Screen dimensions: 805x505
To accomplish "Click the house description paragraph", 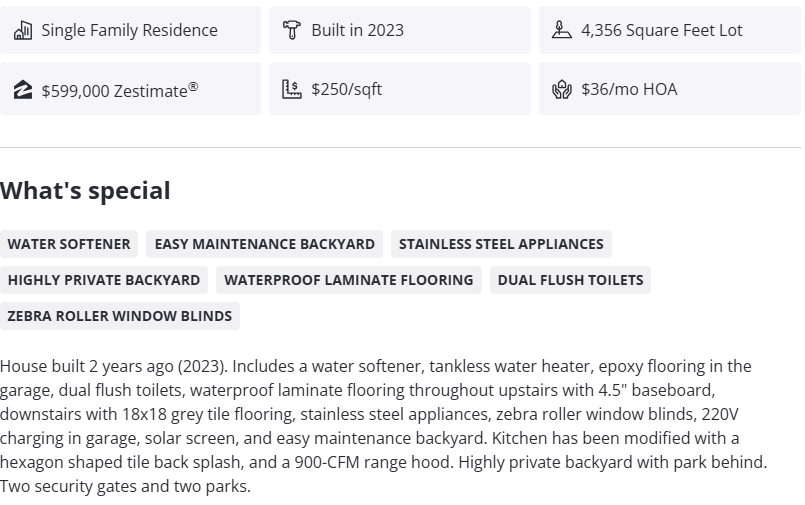I will [x=385, y=426].
